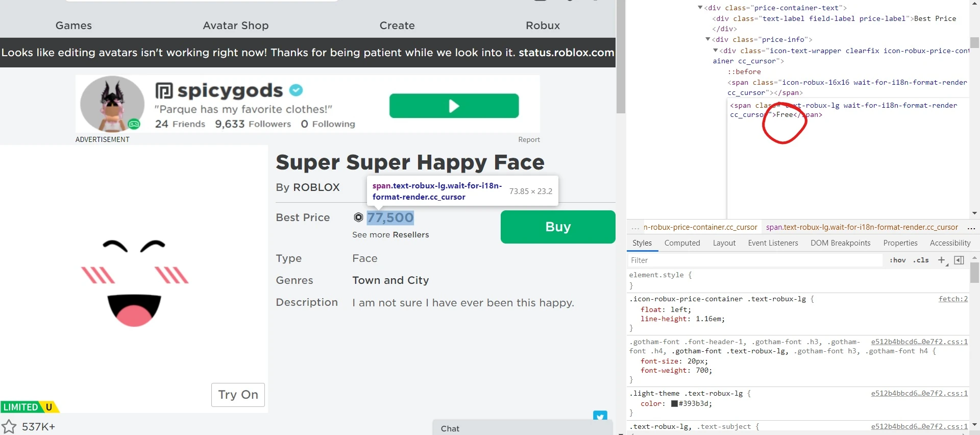Screen dimensions: 980x435
Task: Click the item description text
Action: pyautogui.click(x=463, y=303)
